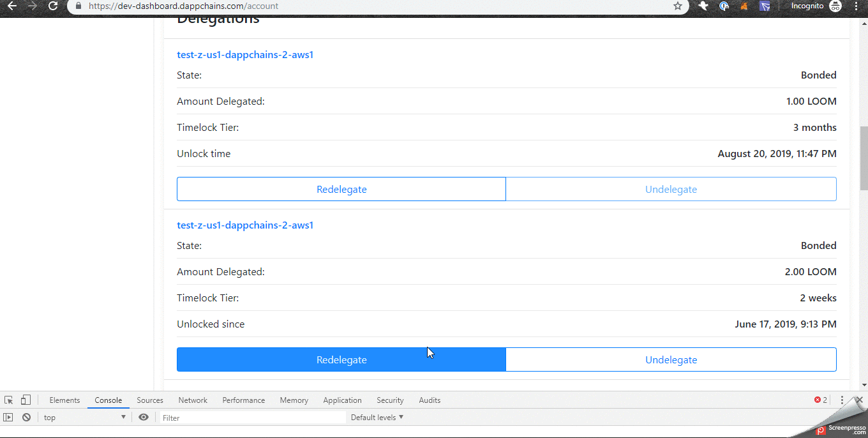Image resolution: width=868 pixels, height=438 pixels.
Task: Open the Application tab
Action: pos(342,400)
